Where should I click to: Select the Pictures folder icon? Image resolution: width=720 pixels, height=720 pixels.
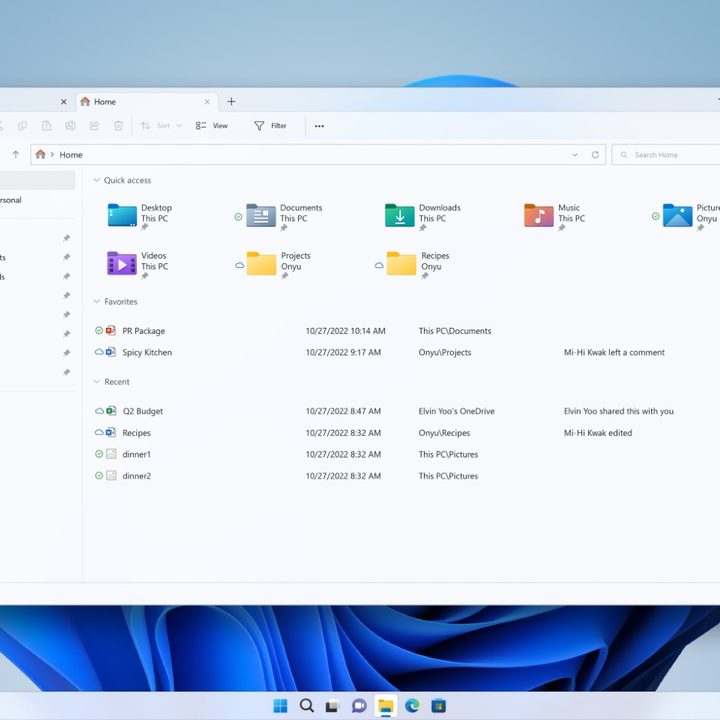677,215
